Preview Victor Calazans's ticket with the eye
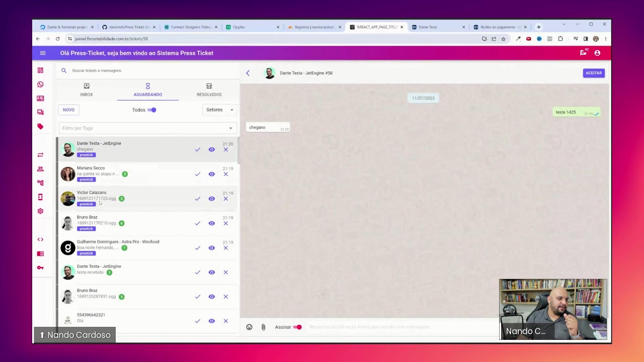The height and width of the screenshot is (362, 644). coord(212,199)
